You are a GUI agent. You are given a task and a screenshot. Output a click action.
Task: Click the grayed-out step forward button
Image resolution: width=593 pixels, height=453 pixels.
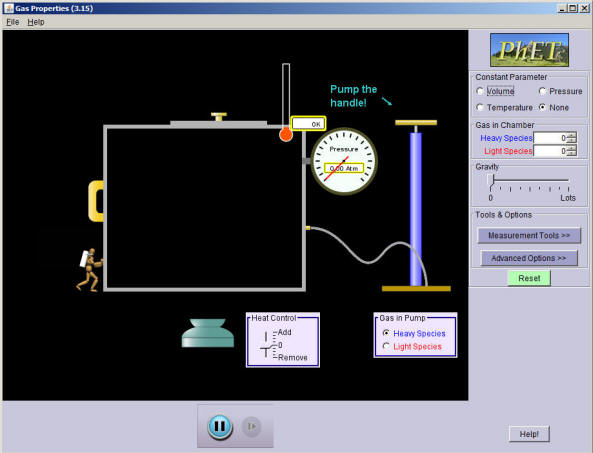251,427
